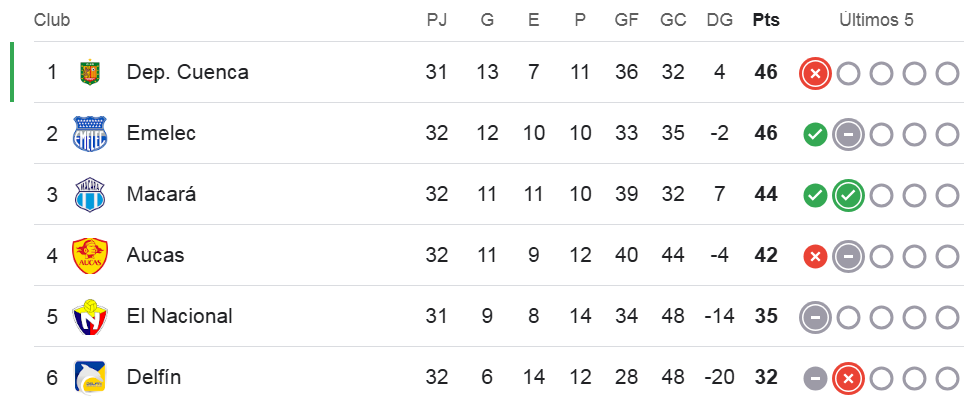Click the Macará club crest
The image size is (979, 413).
[x=90, y=195]
